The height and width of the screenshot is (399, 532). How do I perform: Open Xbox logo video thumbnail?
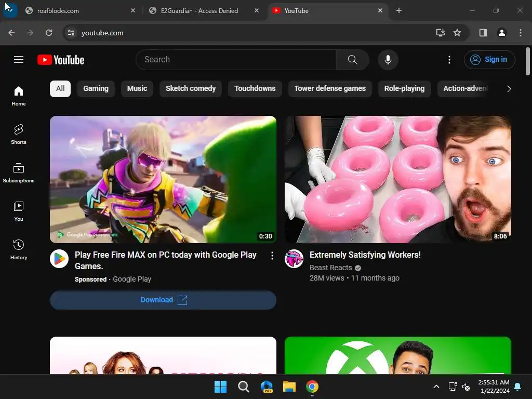click(398, 355)
